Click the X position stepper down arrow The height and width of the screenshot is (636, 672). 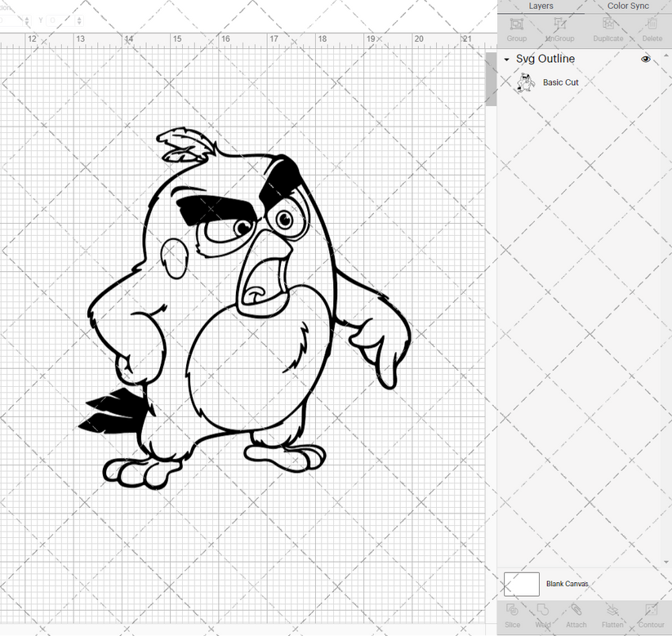click(x=27, y=23)
